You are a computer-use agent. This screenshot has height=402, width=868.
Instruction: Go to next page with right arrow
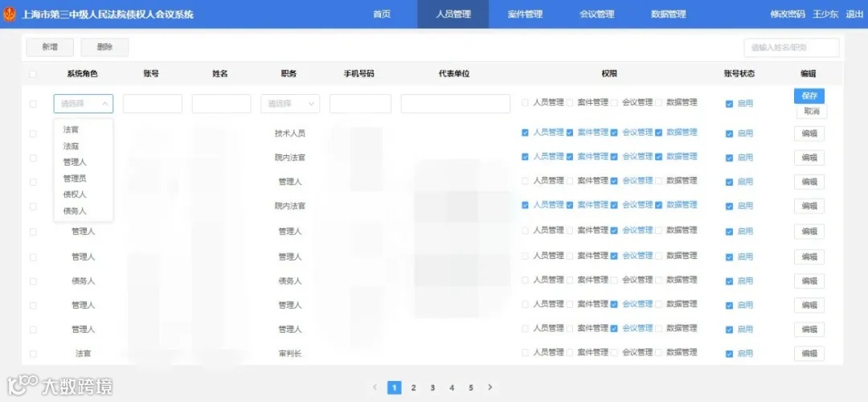point(490,388)
